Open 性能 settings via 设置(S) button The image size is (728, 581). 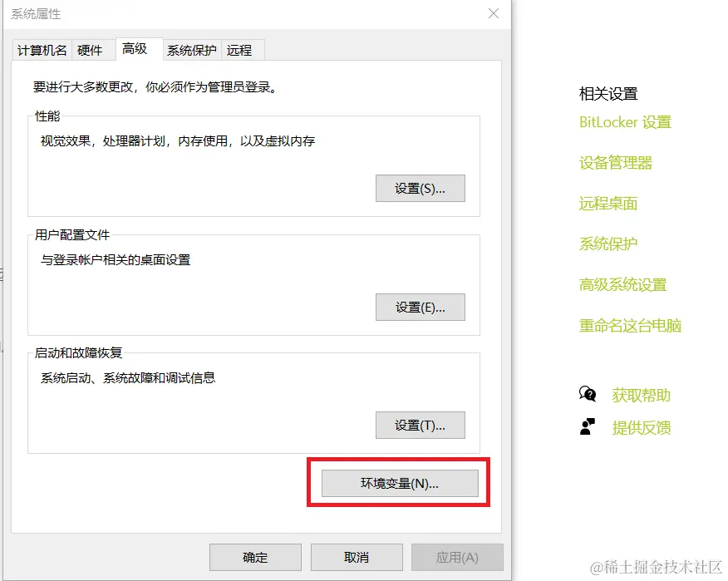(420, 188)
